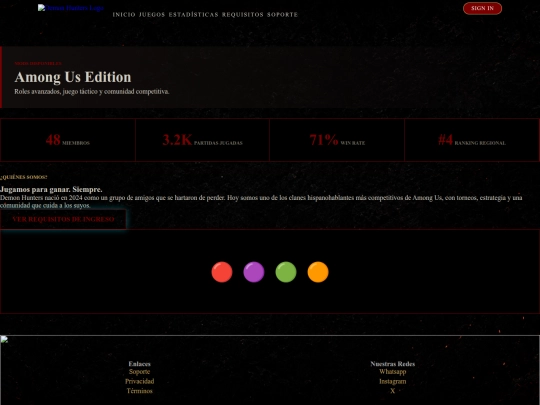Open SOPORTE from the navigation bar
Viewport: 540px width, 405px height.
[282, 15]
